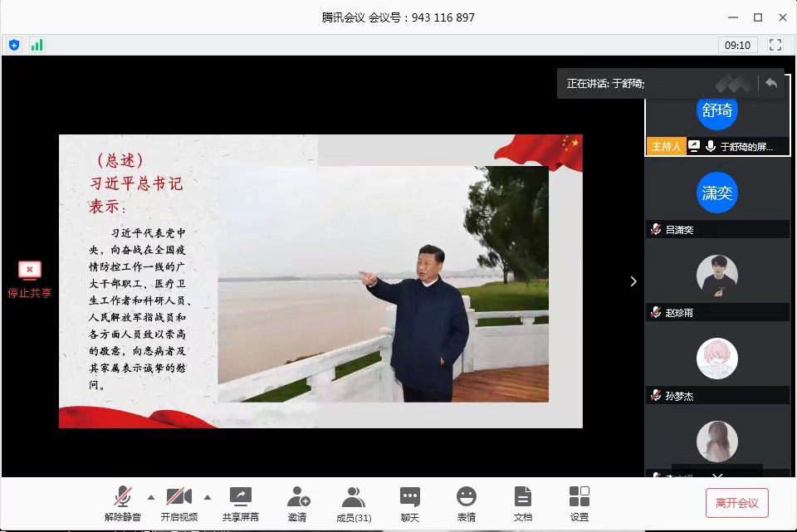This screenshot has height=532, width=797.
Task: Click the name label 孙梦杰
Action: click(680, 396)
